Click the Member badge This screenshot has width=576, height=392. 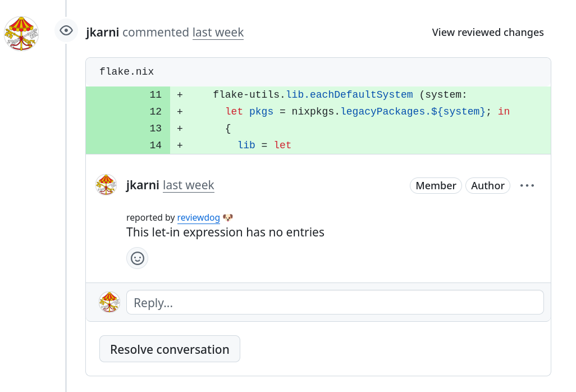436,185
